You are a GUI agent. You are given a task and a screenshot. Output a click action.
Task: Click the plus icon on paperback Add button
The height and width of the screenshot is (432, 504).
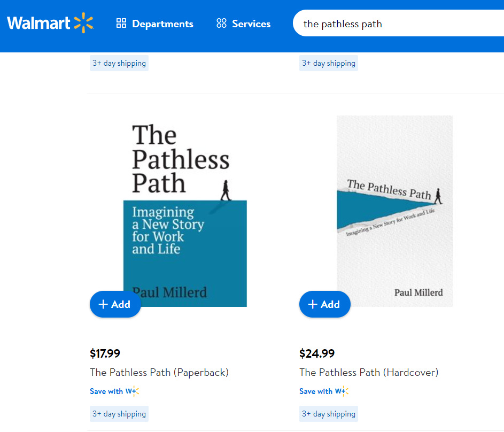tap(104, 304)
